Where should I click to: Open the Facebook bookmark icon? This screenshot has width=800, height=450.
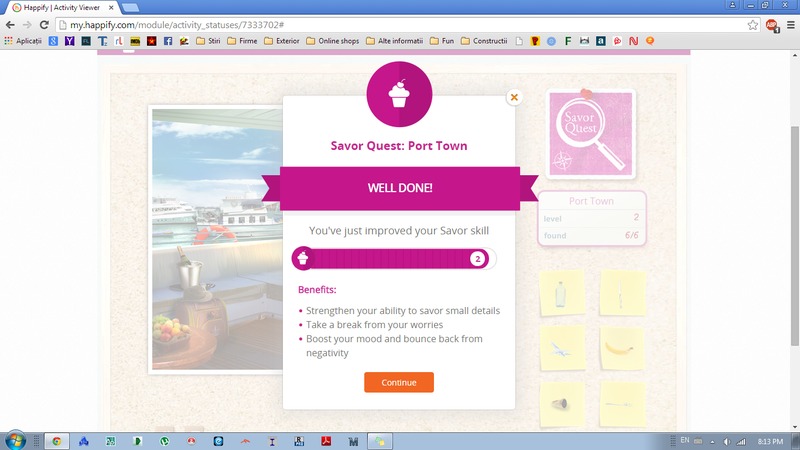(168, 41)
